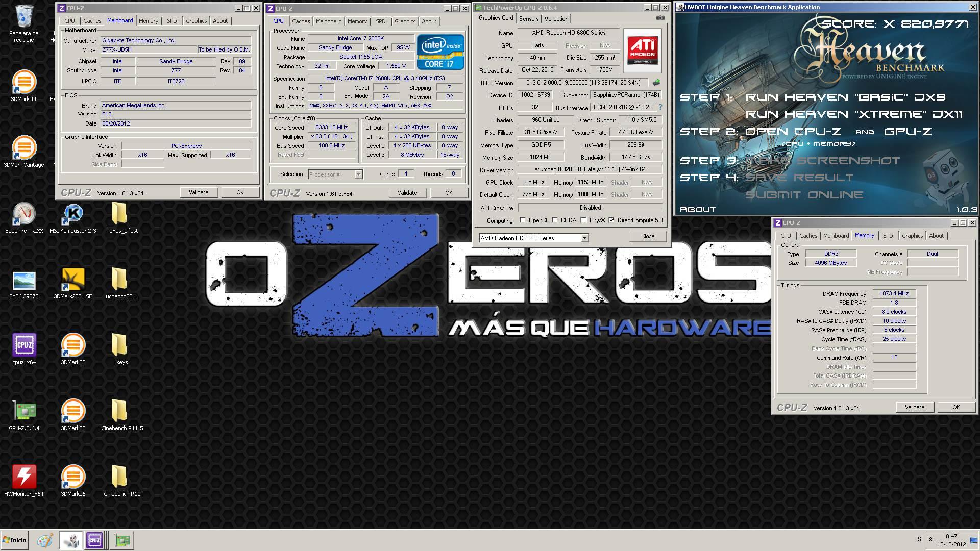Viewport: 980px width, 551px height.
Task: Open the GPU-Z.0.6.4 desktop icon
Action: pyautogui.click(x=24, y=416)
